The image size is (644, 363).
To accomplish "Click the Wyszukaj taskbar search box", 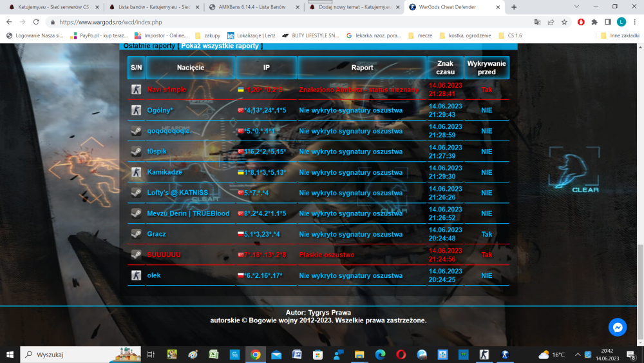I will pos(80,355).
